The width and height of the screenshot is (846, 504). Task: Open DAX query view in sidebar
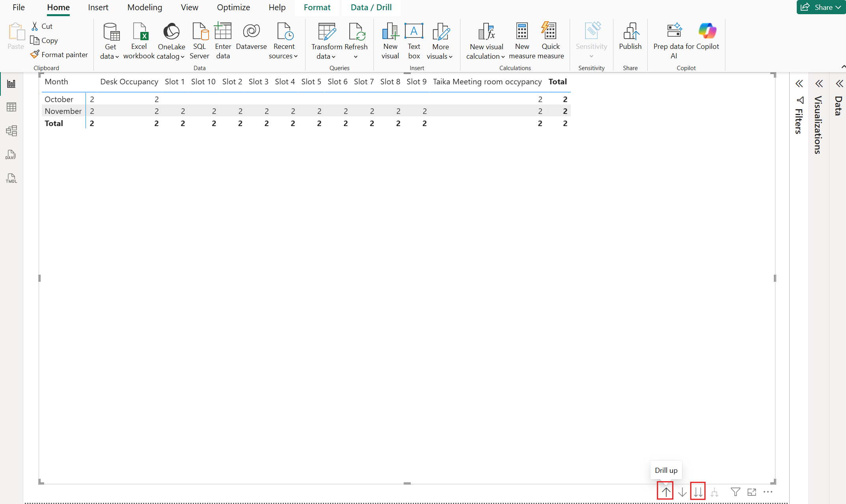click(11, 154)
